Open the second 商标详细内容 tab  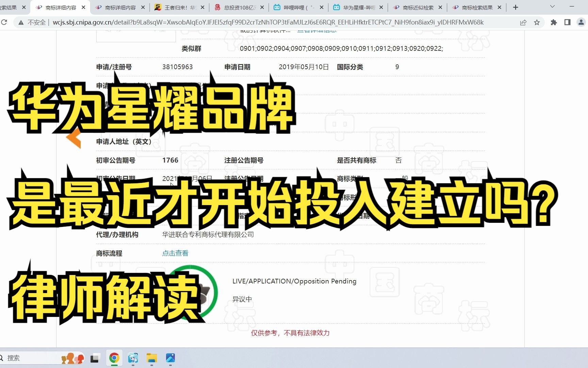pos(119,7)
